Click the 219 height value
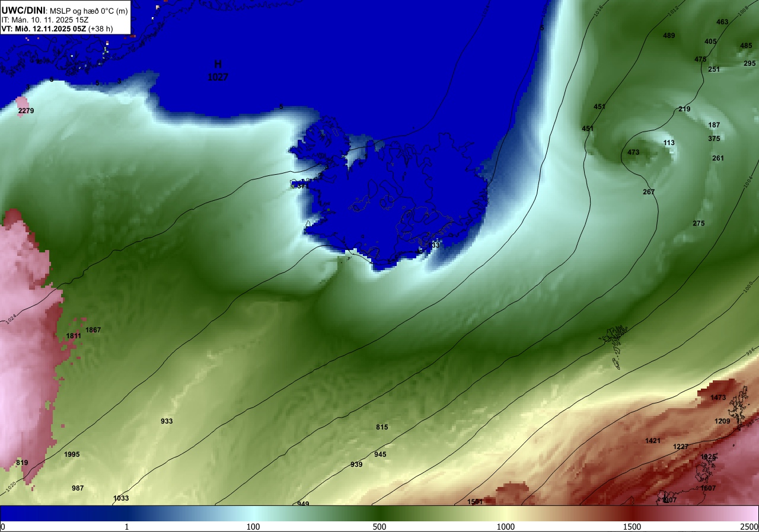Image resolution: width=759 pixels, height=532 pixels. [x=684, y=109]
